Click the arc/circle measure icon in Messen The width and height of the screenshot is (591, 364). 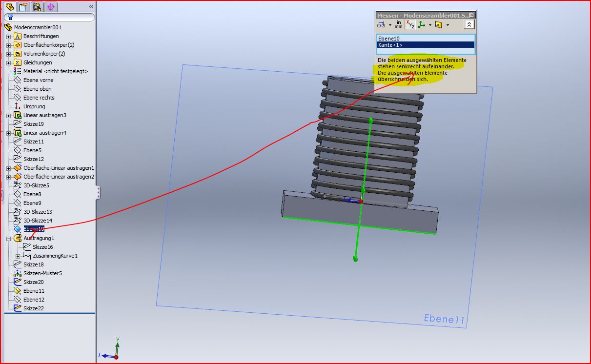coord(382,25)
